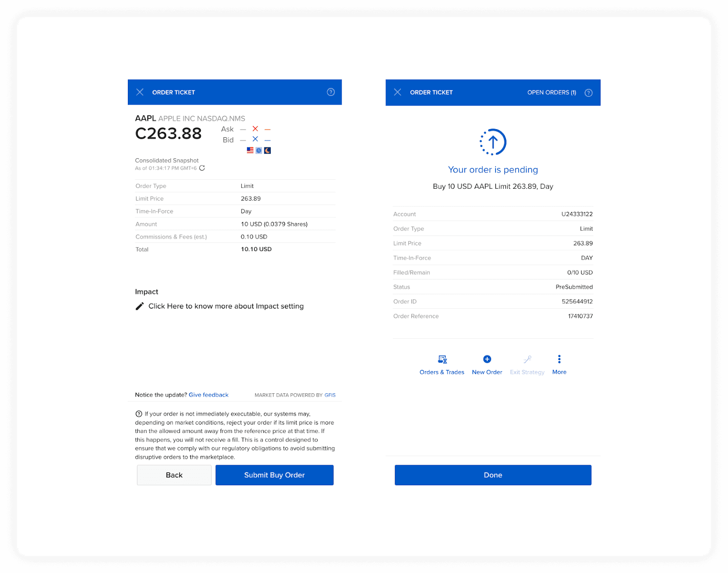Open the More options menu
This screenshot has height=573, width=728.
point(559,364)
